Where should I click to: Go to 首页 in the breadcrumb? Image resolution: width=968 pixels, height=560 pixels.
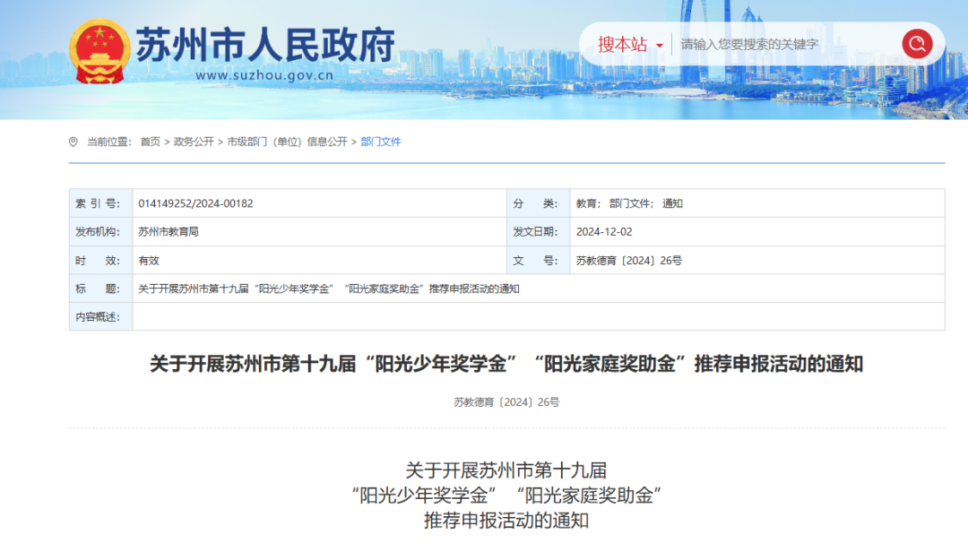150,142
